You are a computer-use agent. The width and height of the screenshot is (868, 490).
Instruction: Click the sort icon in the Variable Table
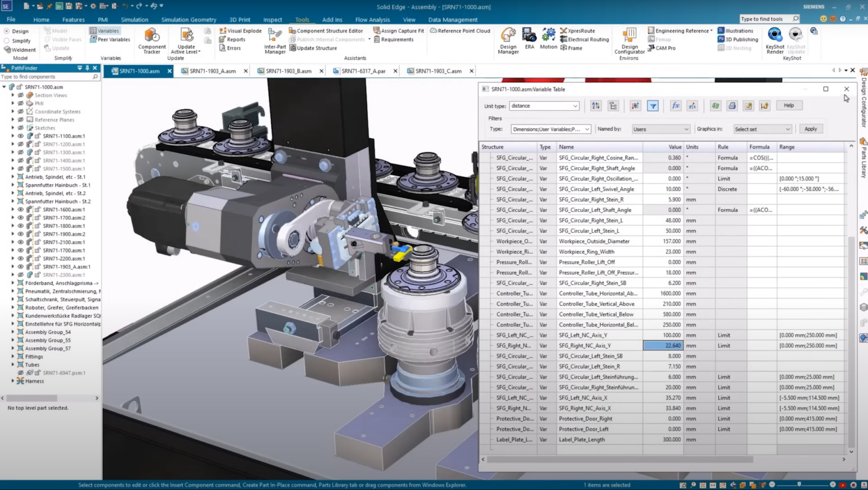tap(596, 105)
